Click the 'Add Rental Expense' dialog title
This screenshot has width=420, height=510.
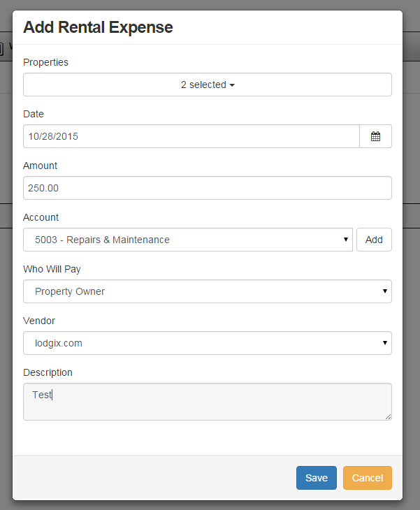coord(98,27)
